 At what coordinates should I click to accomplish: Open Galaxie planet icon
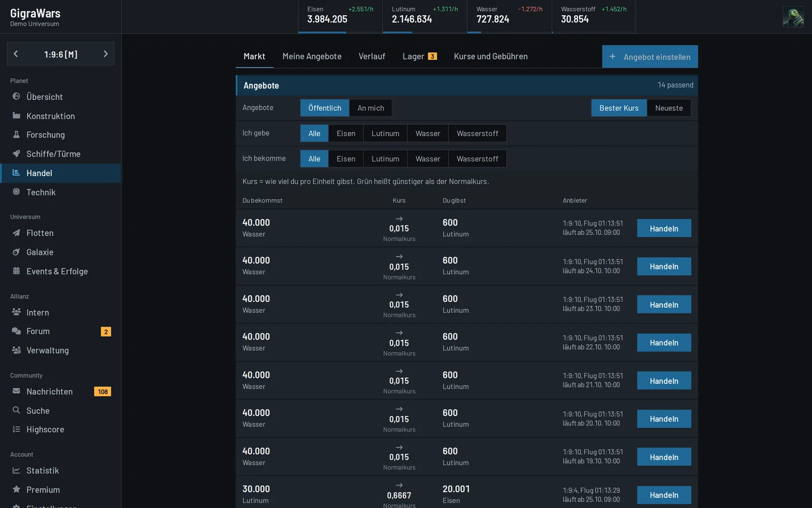point(16,252)
